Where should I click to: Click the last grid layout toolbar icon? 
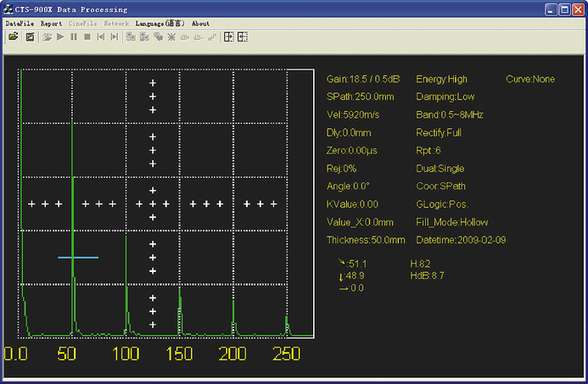(242, 37)
